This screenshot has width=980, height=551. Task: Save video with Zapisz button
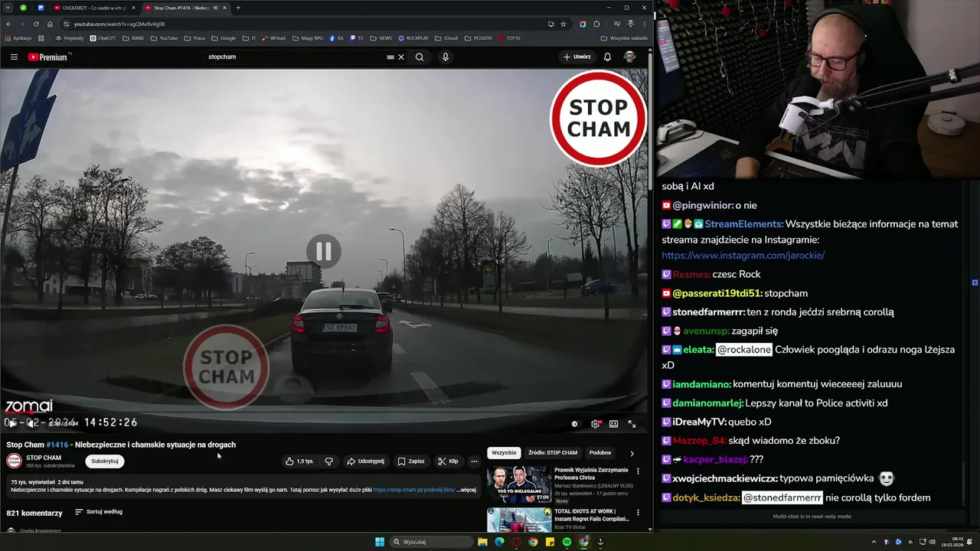click(411, 461)
